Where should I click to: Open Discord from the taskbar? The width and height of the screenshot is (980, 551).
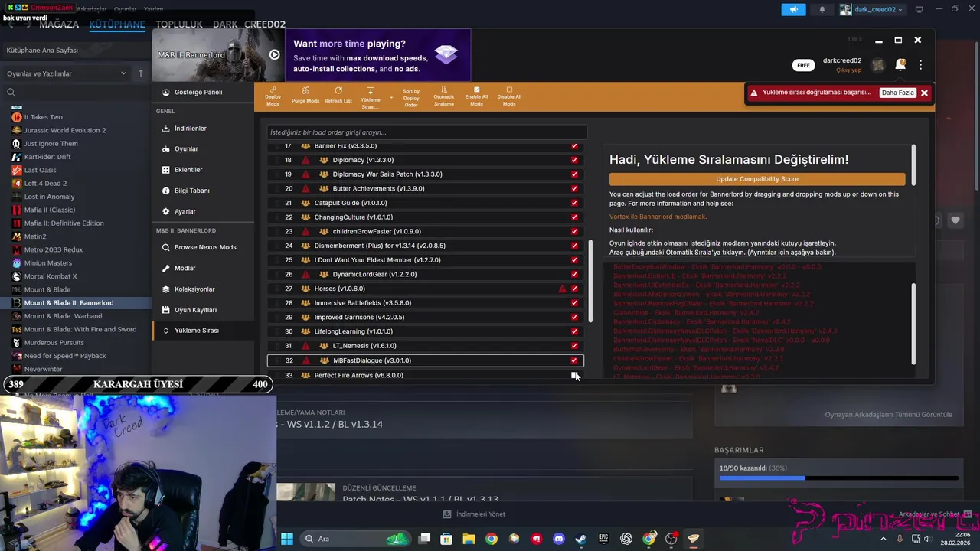coord(558,539)
